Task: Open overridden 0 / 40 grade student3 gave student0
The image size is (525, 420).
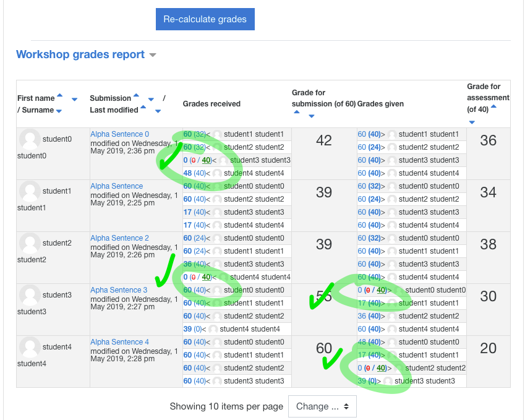Action: pos(372,290)
